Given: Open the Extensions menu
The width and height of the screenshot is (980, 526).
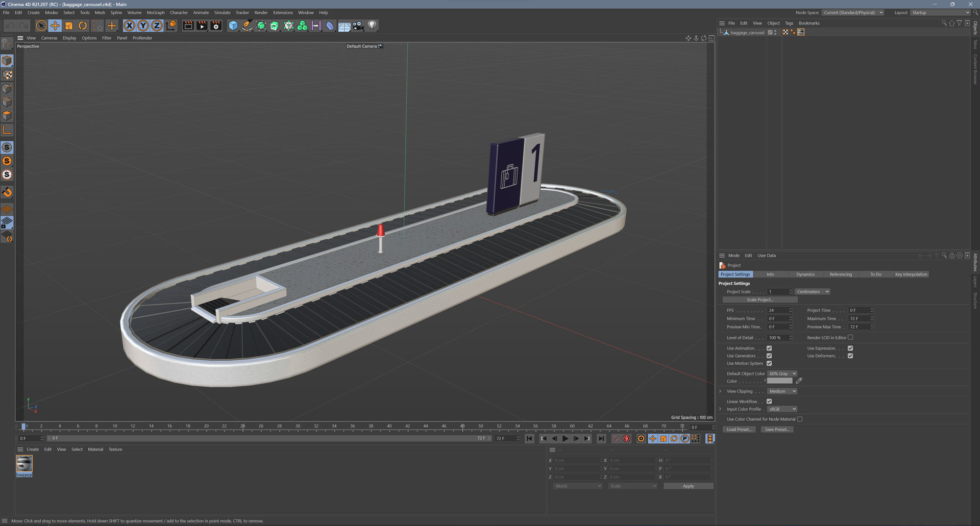Looking at the screenshot, I should point(283,13).
